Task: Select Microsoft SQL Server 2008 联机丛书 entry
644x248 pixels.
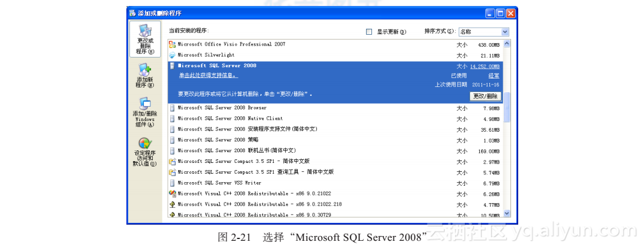Action: point(335,151)
